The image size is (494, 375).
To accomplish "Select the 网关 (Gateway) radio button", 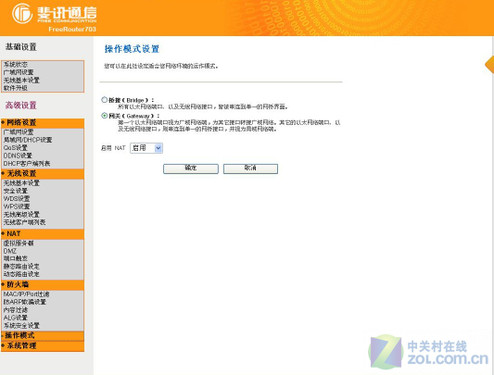I will click(104, 116).
